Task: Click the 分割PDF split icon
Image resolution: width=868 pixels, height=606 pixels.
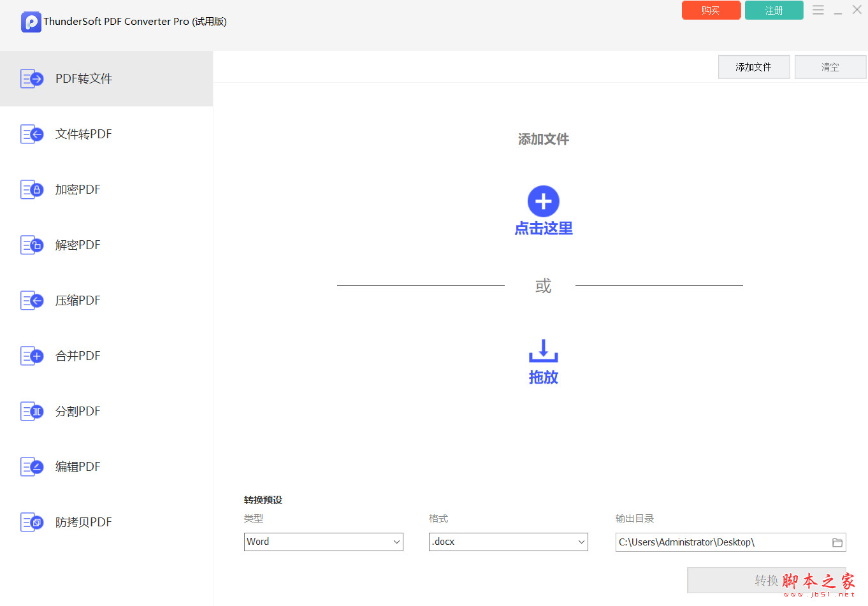Action: [31, 411]
